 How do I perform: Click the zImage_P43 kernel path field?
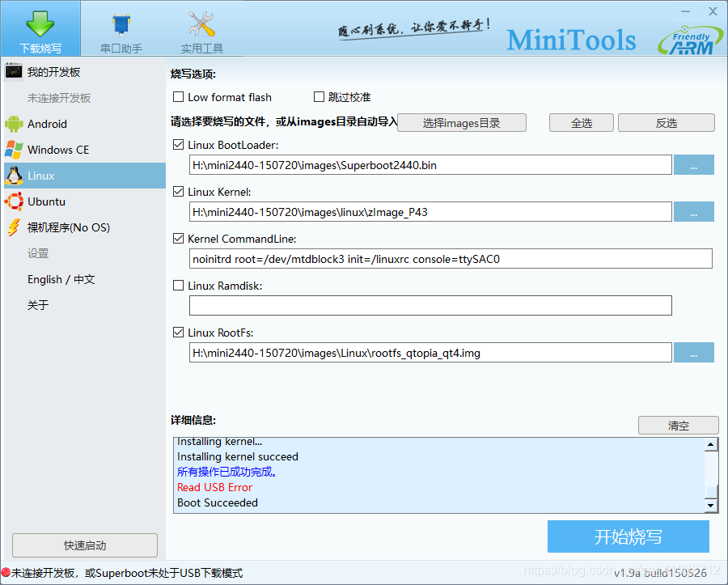point(430,212)
